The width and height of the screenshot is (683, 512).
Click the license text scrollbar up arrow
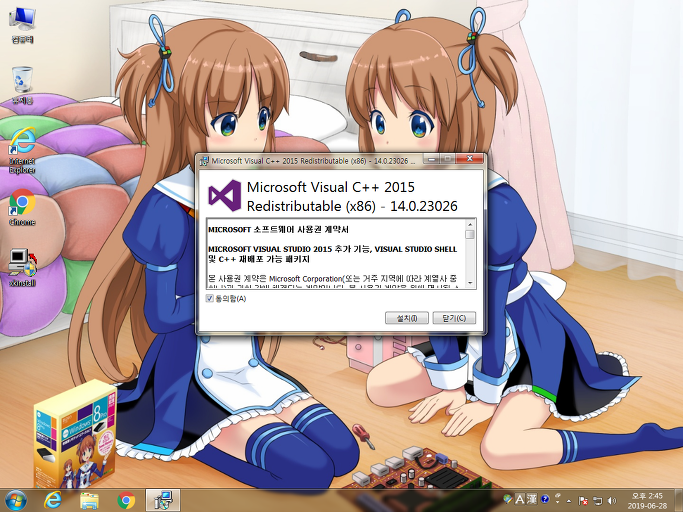click(x=470, y=224)
